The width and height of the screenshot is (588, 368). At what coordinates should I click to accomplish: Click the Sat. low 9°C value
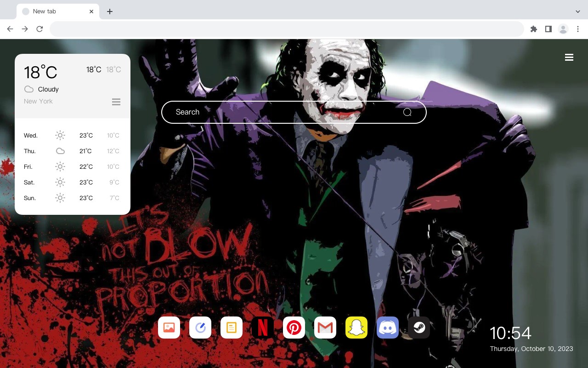114,182
